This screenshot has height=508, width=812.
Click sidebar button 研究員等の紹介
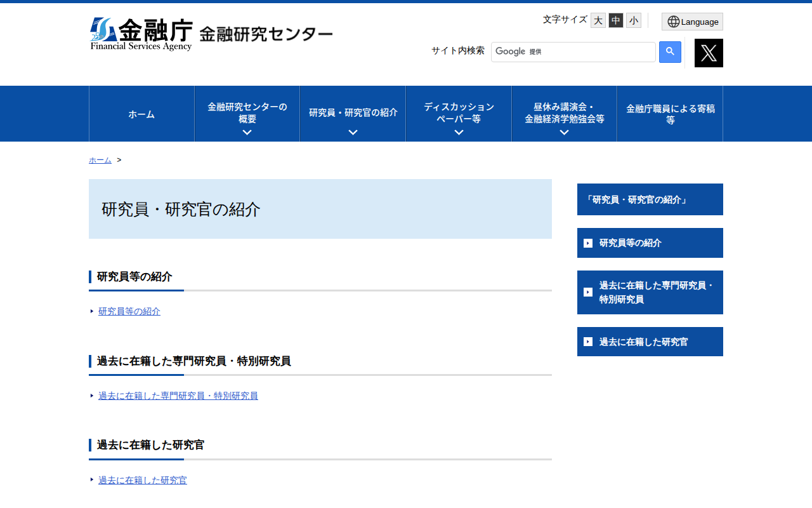650,243
